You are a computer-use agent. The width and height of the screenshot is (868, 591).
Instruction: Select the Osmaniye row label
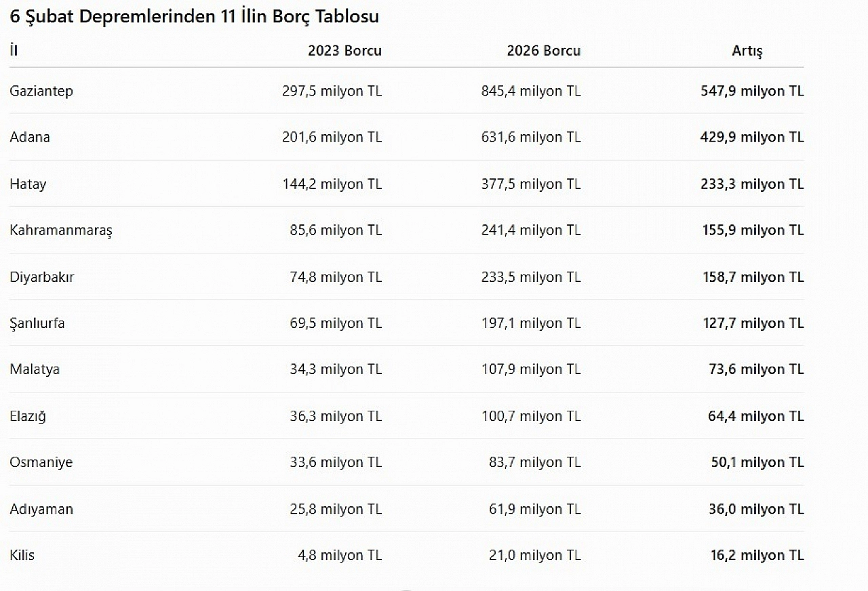[41, 462]
